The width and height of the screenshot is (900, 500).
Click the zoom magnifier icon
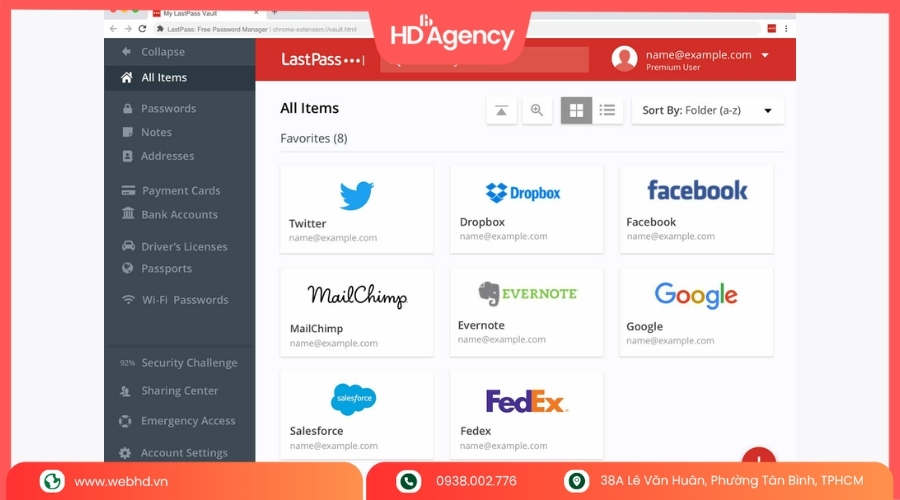tap(537, 110)
